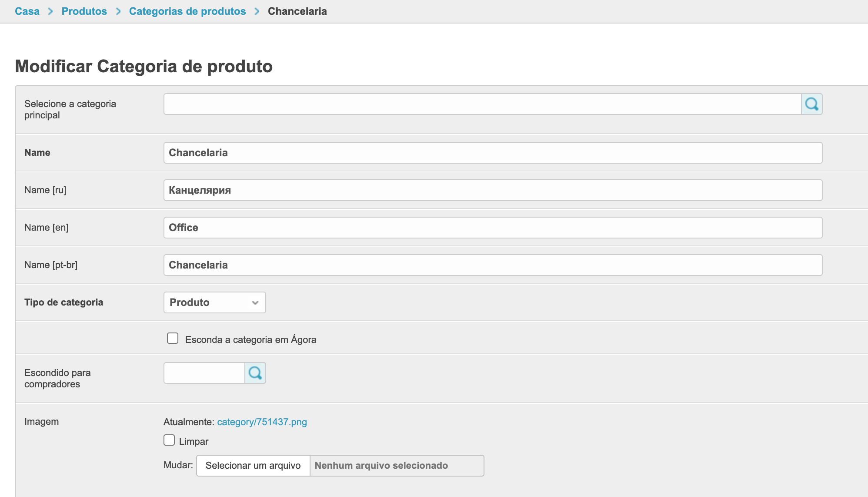868x497 pixels.
Task: Click breadcrumb arrow after Produtos
Action: 118,11
